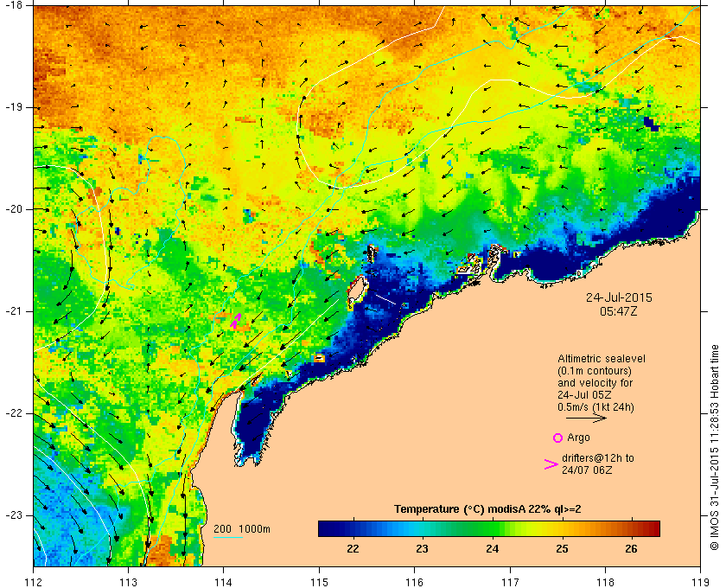Click the Temperature modisA colorbar title
The height and width of the screenshot is (588, 726).
click(487, 509)
